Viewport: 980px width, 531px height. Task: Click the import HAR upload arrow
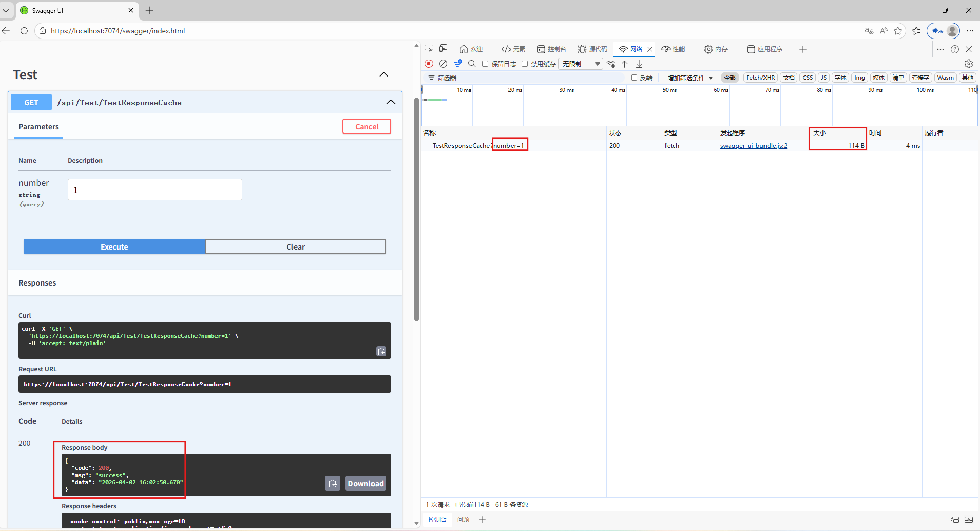[x=624, y=64]
